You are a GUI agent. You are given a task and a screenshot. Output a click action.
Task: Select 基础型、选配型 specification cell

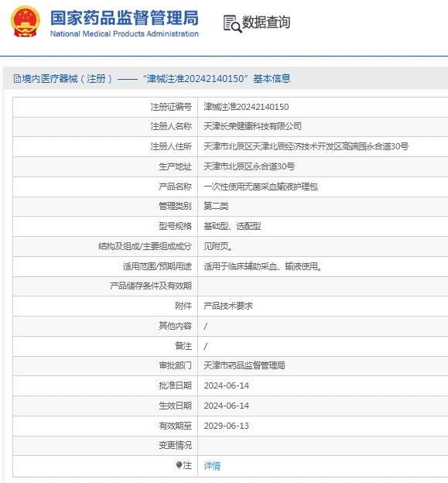click(232, 226)
